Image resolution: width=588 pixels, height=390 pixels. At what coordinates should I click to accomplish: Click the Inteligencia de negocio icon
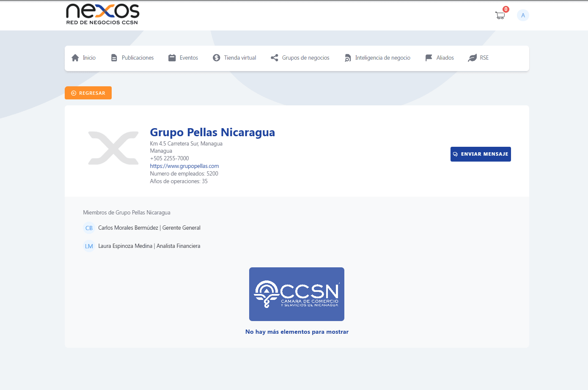click(x=348, y=58)
